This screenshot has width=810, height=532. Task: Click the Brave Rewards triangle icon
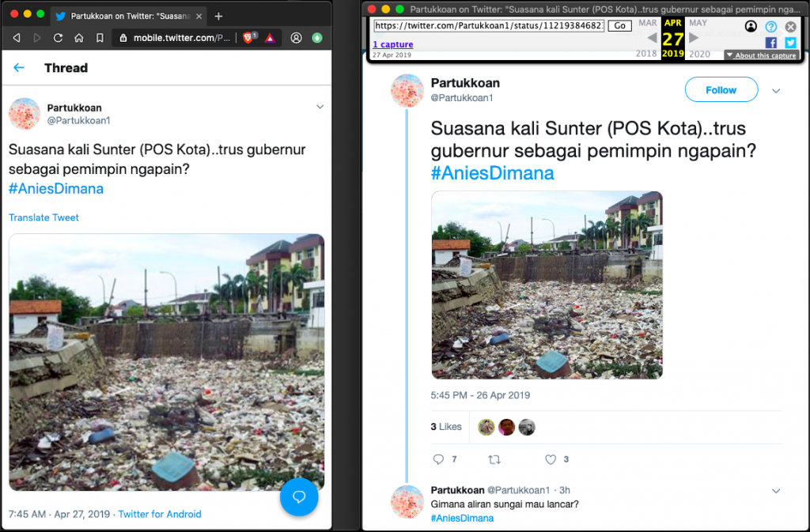(x=270, y=37)
